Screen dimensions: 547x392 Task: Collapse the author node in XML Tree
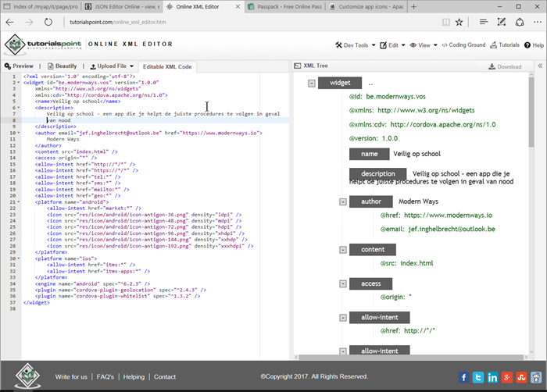343,202
